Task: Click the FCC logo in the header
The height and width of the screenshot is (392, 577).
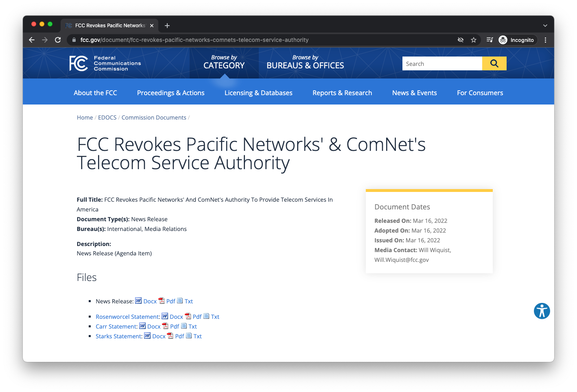Action: (105, 63)
